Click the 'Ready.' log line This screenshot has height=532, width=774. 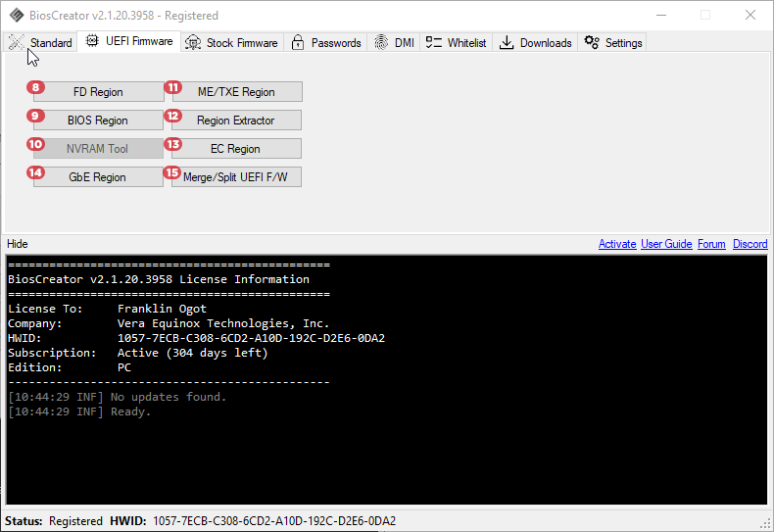(131, 411)
